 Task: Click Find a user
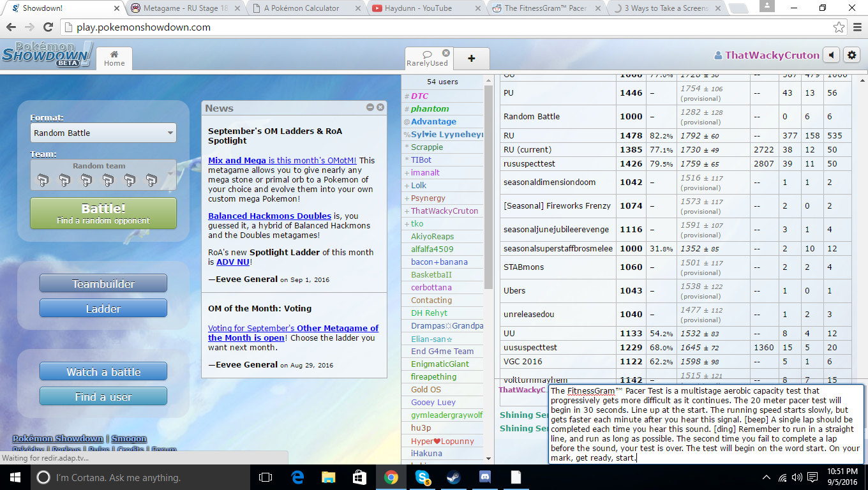(x=103, y=397)
